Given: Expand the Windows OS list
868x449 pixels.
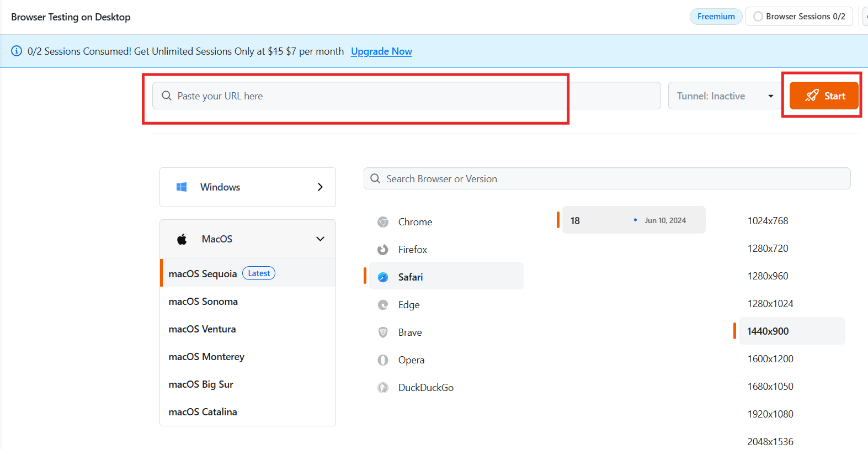Looking at the screenshot, I should click(x=320, y=187).
